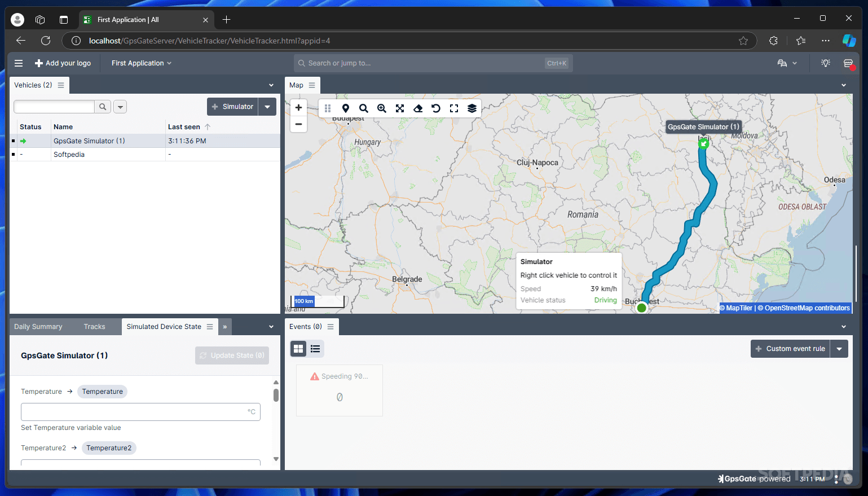This screenshot has height=496, width=868.
Task: Click the Temperature2 variable chip
Action: pos(109,448)
